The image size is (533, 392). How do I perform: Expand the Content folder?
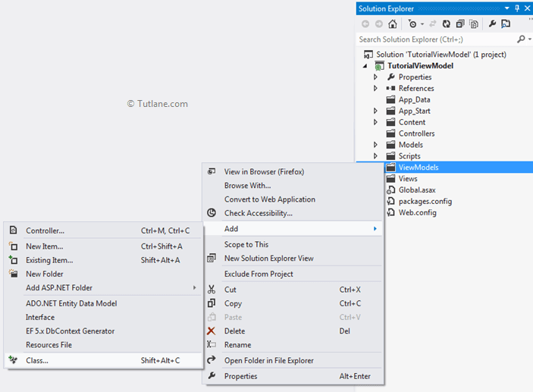click(x=375, y=122)
